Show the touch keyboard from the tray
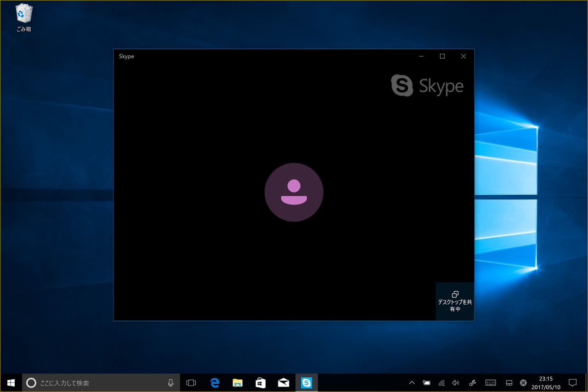This screenshot has height=392, width=588. pos(491,382)
